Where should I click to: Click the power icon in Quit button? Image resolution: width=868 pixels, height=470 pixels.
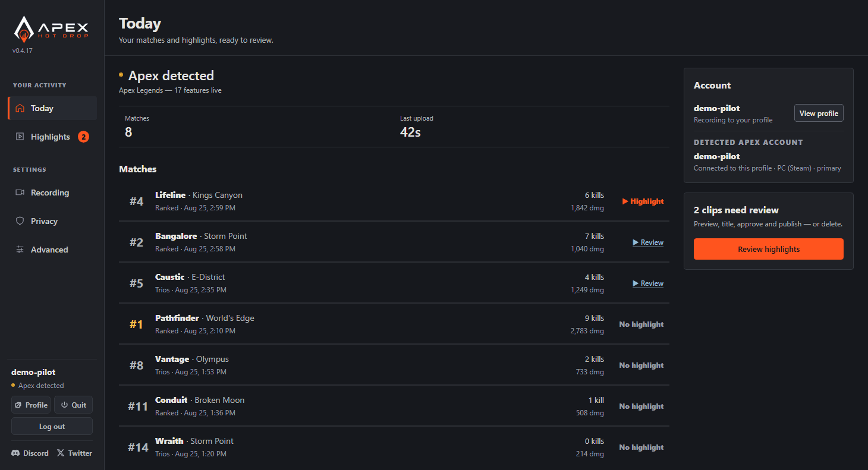64,405
